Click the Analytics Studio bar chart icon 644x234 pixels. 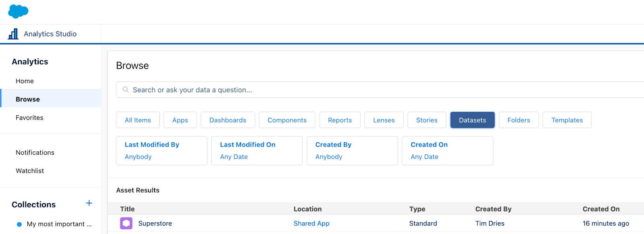tap(13, 34)
